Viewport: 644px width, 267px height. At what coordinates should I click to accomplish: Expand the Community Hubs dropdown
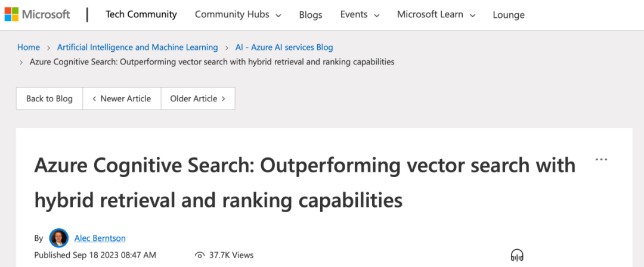point(238,15)
